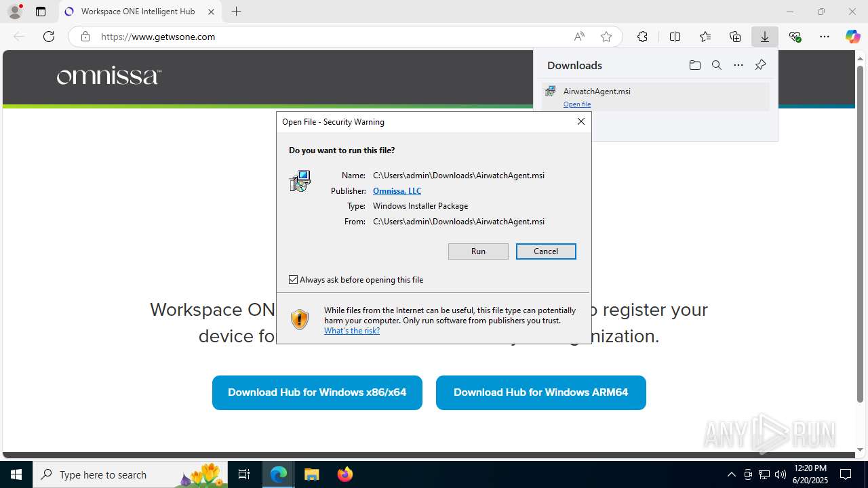
Task: Open the Collections icon
Action: coord(735,37)
